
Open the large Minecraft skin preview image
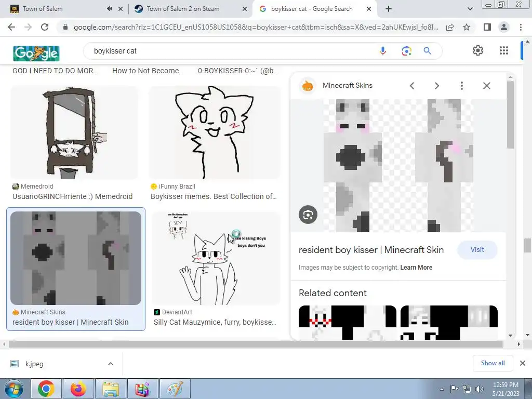pyautogui.click(x=398, y=166)
